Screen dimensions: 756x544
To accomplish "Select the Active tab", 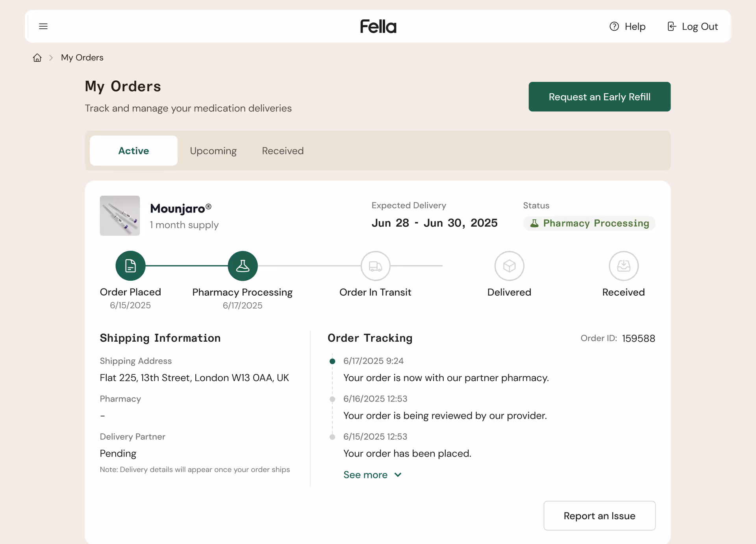I will pyautogui.click(x=133, y=151).
